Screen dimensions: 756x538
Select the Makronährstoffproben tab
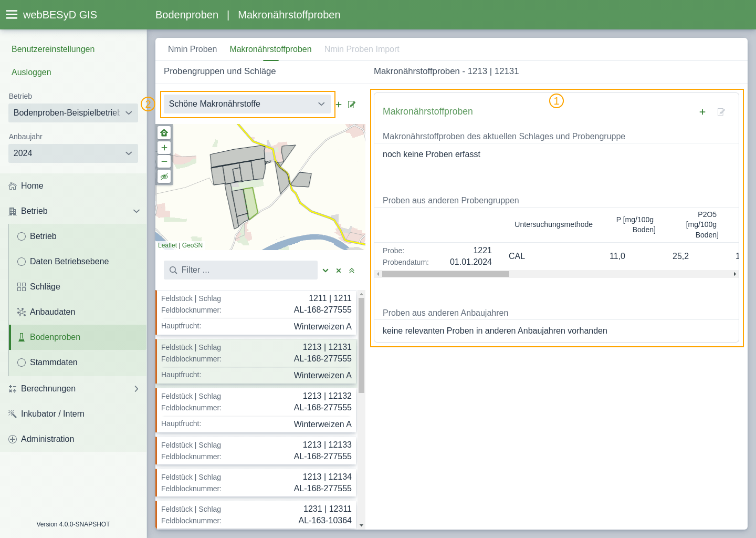[x=270, y=49]
